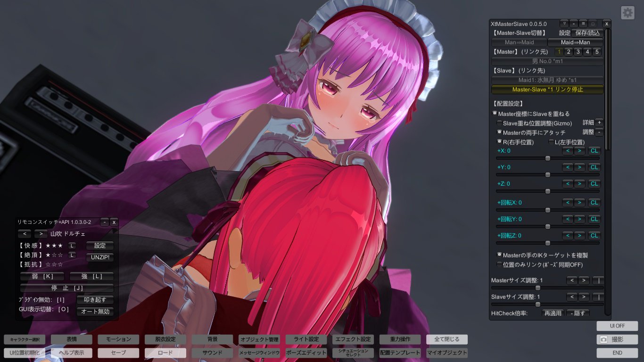This screenshot has height=362, width=644.
Task: Open the gear settings icon
Action: click(x=627, y=13)
